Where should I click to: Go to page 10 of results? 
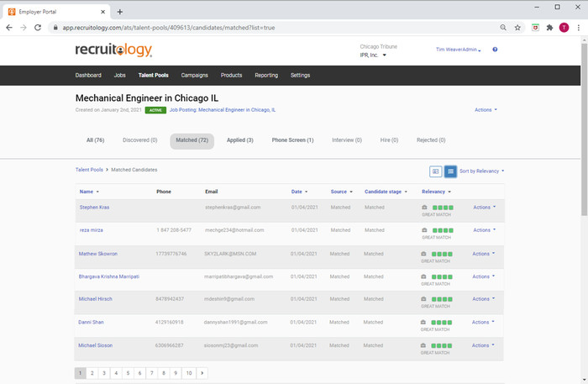click(x=189, y=373)
